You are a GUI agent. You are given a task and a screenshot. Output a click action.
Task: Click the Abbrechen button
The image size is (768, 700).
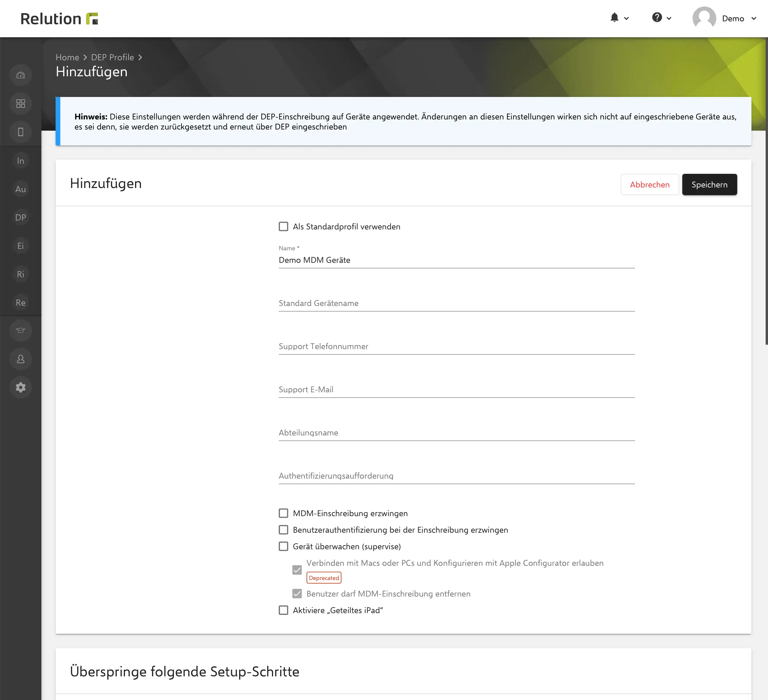point(649,185)
